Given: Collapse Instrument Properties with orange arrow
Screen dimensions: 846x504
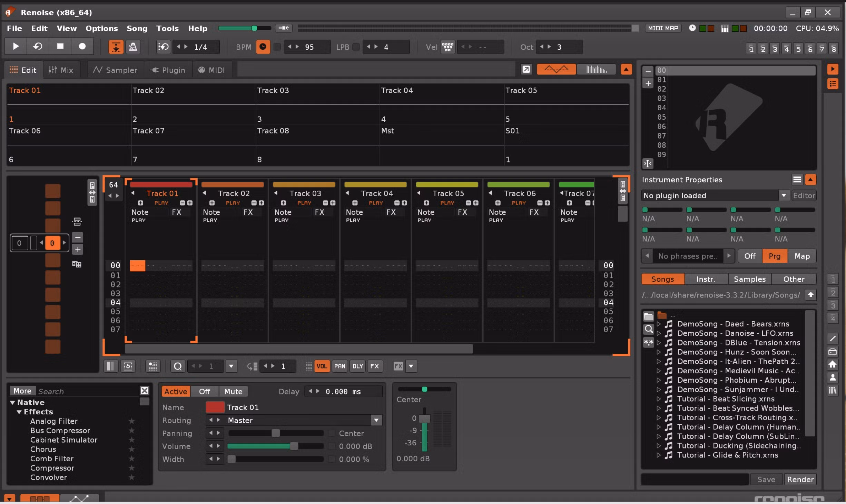Looking at the screenshot, I should click(x=810, y=180).
